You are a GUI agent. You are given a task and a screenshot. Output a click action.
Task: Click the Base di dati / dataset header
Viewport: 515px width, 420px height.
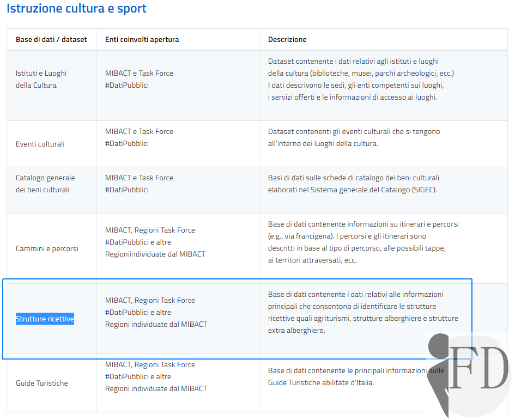point(51,39)
